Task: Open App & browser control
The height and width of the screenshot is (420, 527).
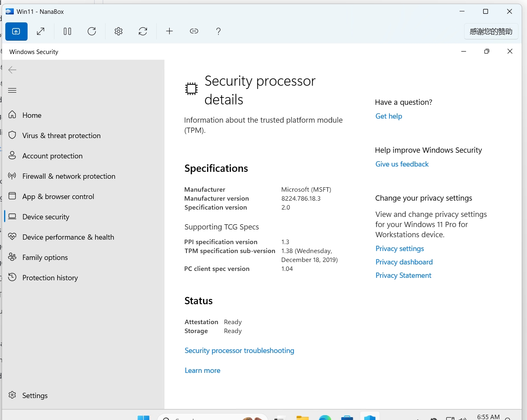Action: 83,196
